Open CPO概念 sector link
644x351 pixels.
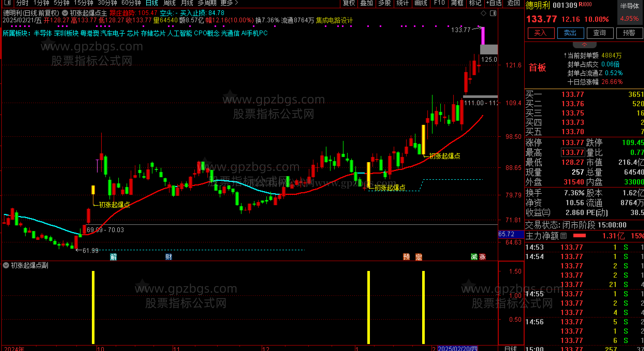point(207,33)
